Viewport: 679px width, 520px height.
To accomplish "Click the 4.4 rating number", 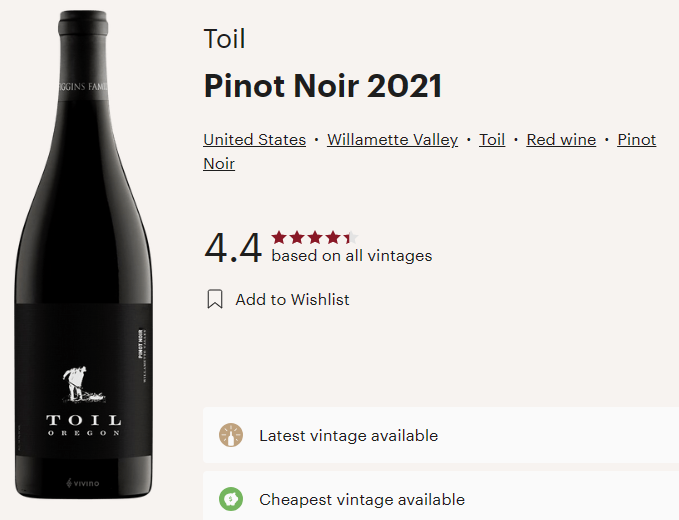I will click(232, 247).
